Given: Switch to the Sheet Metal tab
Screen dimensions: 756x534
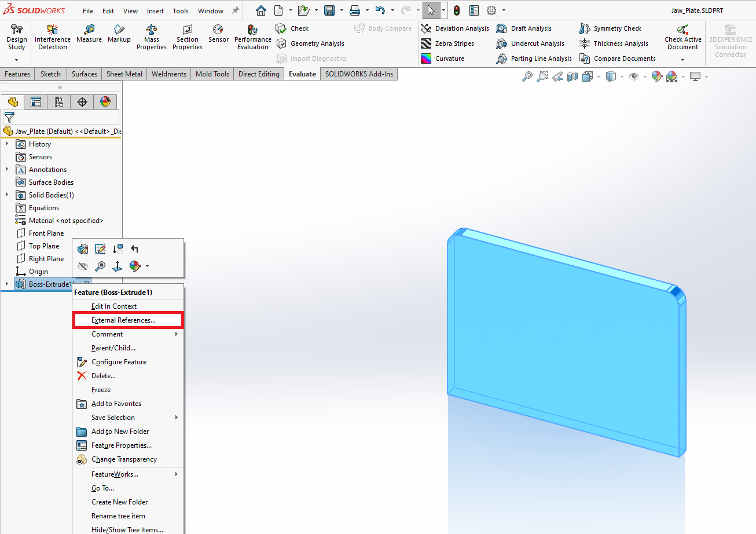Looking at the screenshot, I should tap(124, 74).
